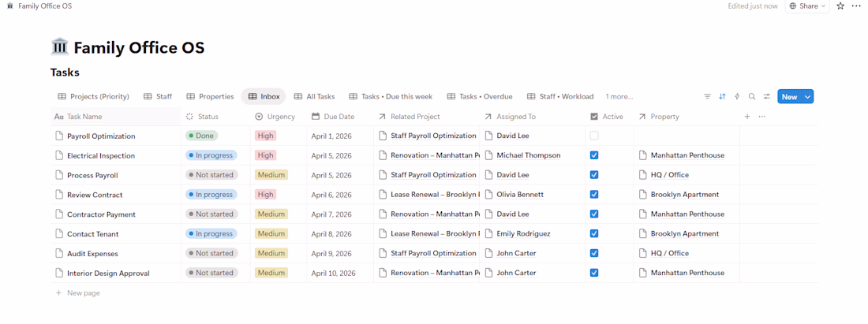
Task: Uncheck Active for Interior Design Approval
Action: click(594, 273)
